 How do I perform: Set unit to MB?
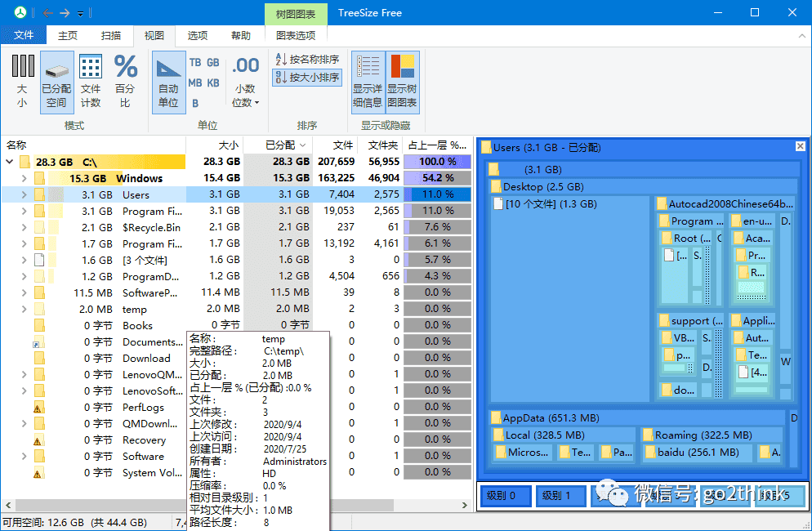(195, 83)
